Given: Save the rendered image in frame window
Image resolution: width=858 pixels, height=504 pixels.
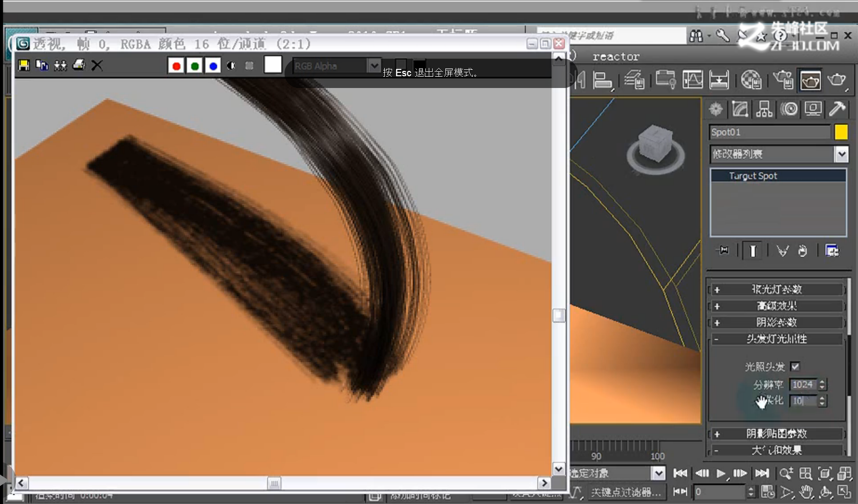Looking at the screenshot, I should coord(23,65).
